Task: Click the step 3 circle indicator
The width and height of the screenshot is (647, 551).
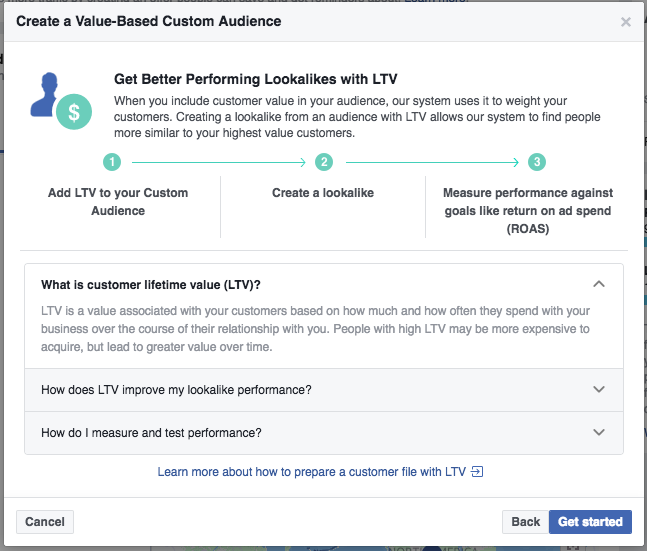Action: [537, 162]
